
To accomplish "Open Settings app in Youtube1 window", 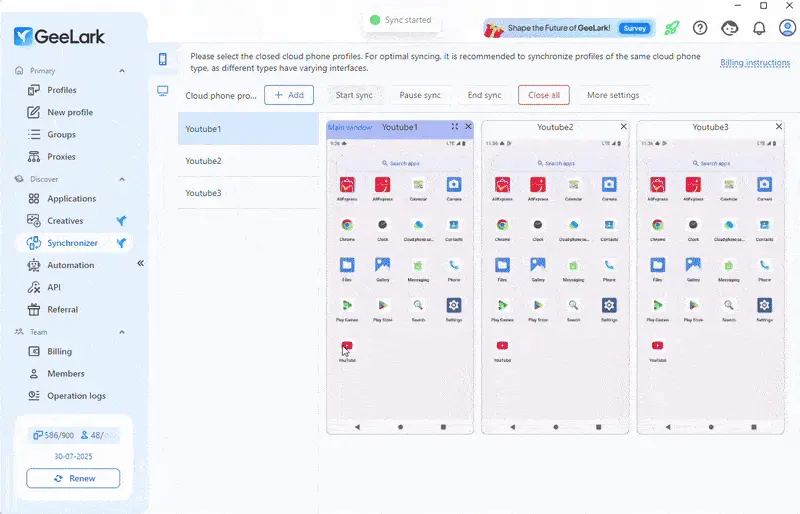I will [454, 309].
